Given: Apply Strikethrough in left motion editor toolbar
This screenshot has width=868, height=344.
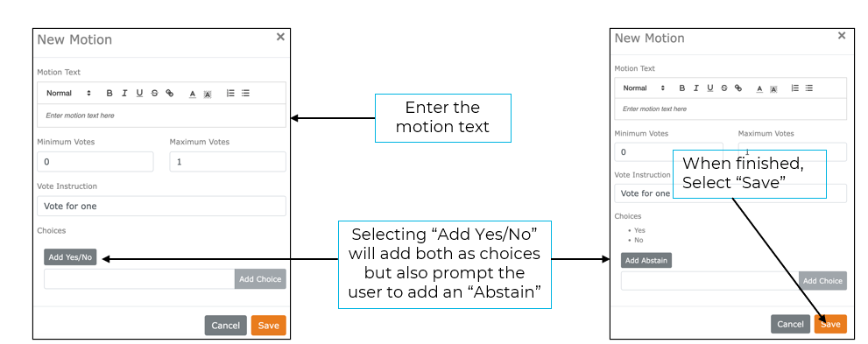Looking at the screenshot, I should coord(154,94).
